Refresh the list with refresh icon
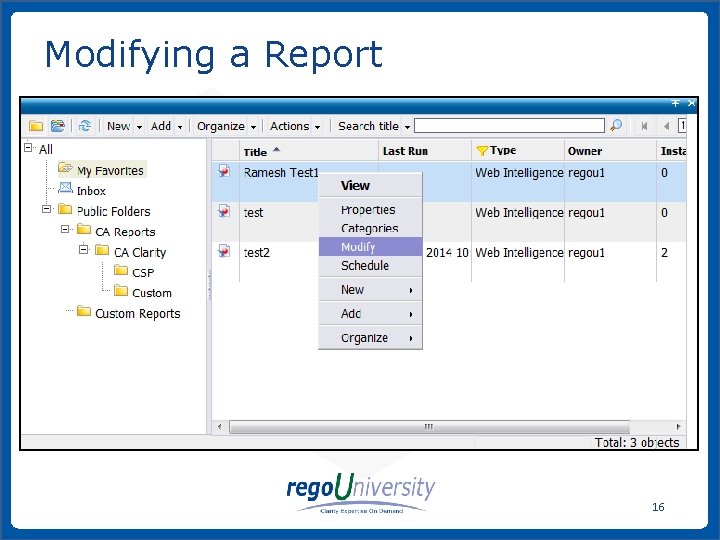The height and width of the screenshot is (540, 720). click(84, 126)
